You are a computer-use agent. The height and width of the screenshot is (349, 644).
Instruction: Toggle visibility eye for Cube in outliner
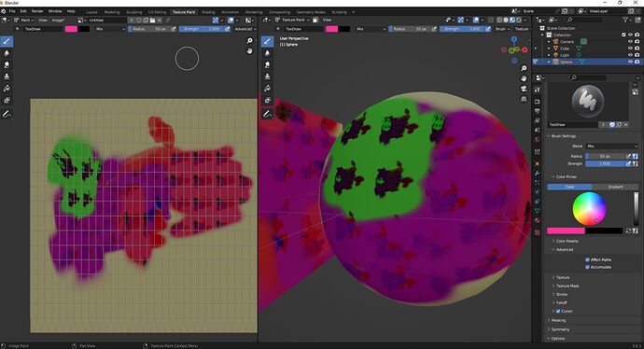pos(630,48)
